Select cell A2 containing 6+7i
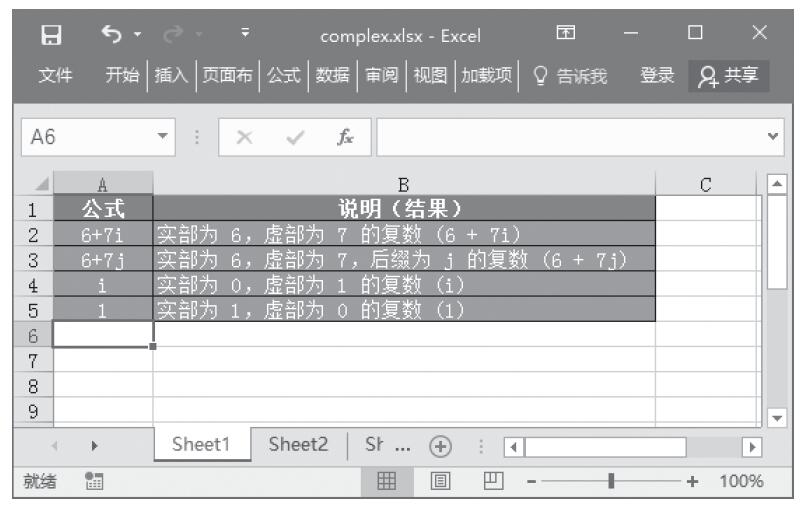Screen dimensions: 804x506 tap(103, 233)
